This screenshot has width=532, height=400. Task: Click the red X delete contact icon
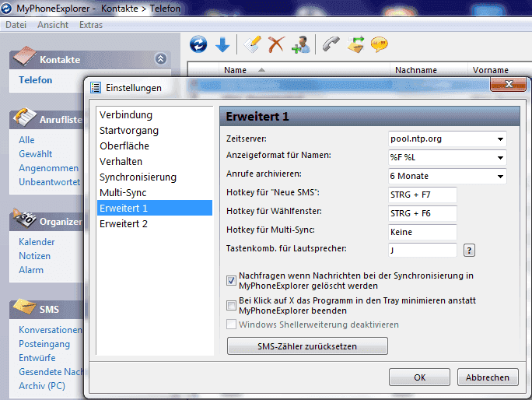pyautogui.click(x=276, y=44)
